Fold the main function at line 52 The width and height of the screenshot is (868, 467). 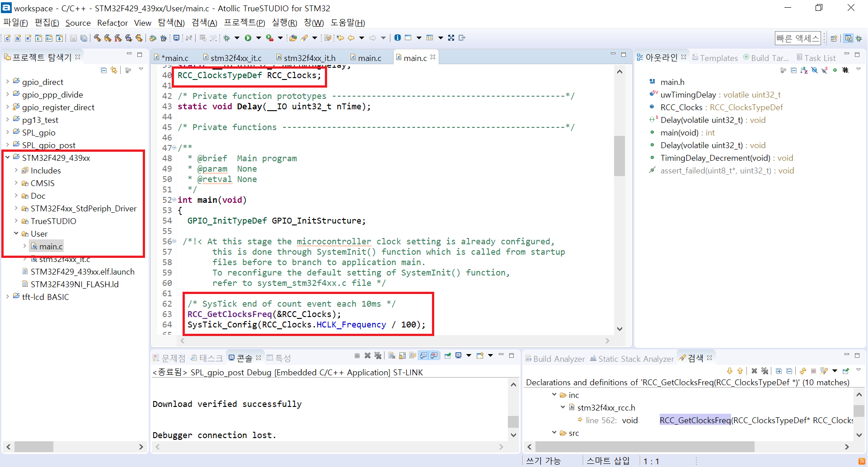click(x=174, y=200)
